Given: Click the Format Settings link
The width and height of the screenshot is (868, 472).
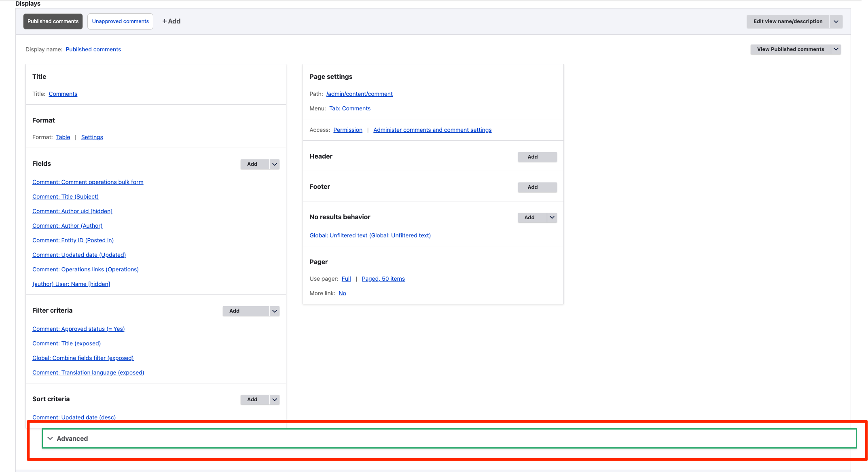Looking at the screenshot, I should [92, 137].
